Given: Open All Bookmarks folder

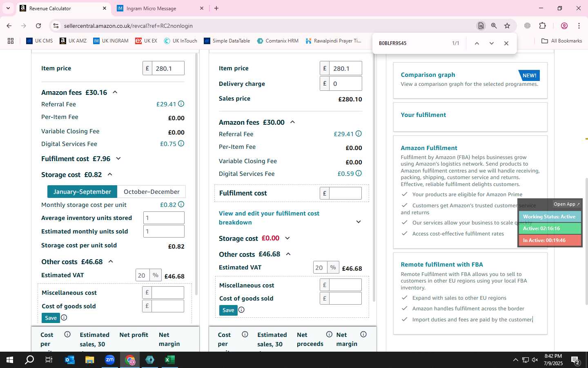Looking at the screenshot, I should [561, 41].
